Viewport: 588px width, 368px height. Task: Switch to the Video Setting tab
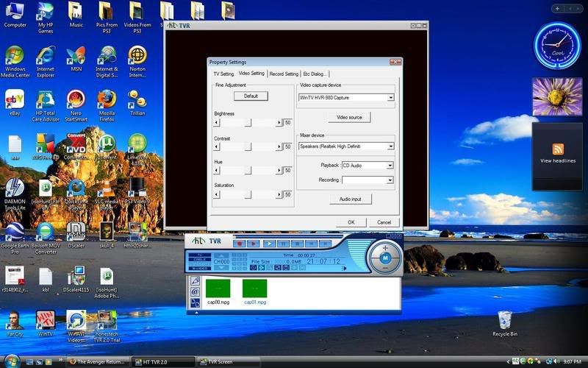251,73
